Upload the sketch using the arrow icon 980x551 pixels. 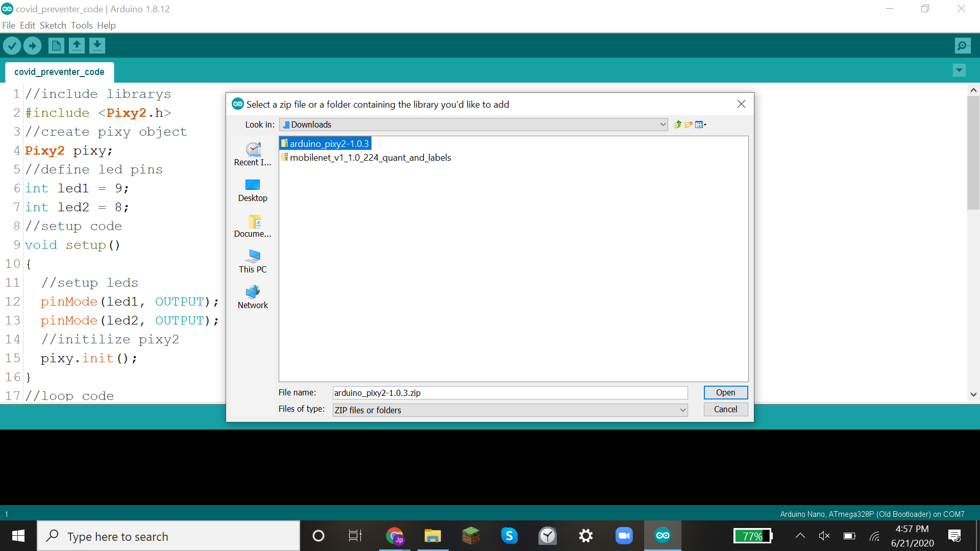coord(32,45)
